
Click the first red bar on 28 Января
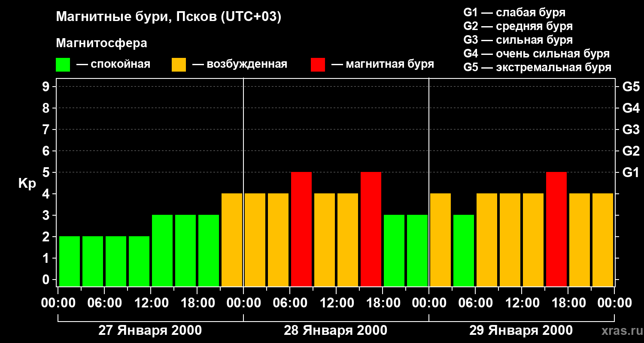point(301,229)
